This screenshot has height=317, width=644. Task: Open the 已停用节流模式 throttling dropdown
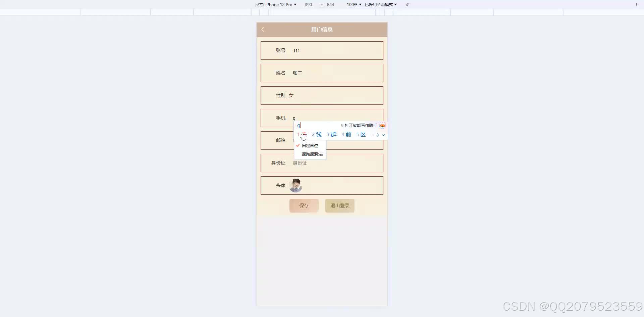pos(380,4)
